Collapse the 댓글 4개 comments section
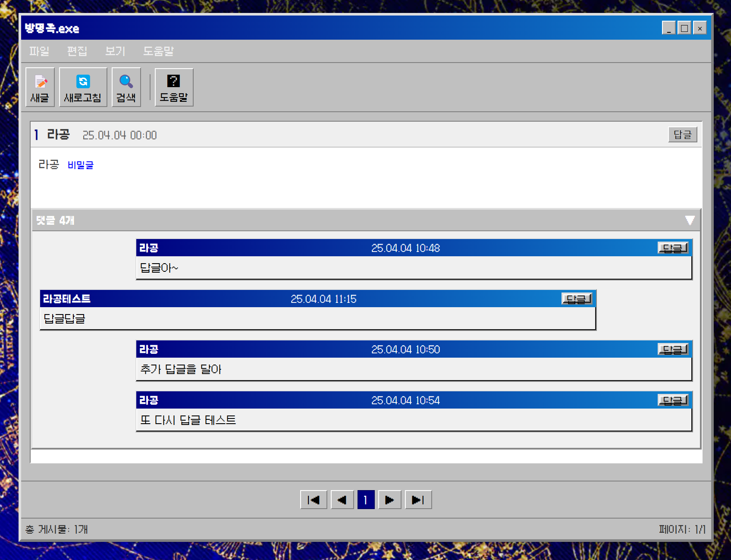The height and width of the screenshot is (560, 731). tap(690, 220)
